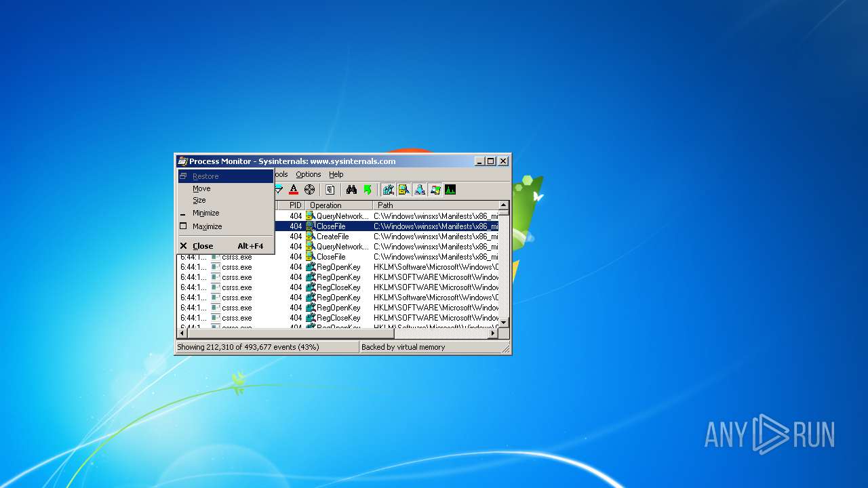Close Process Monitor with the title bar X
This screenshot has height=488, width=868.
click(x=503, y=161)
